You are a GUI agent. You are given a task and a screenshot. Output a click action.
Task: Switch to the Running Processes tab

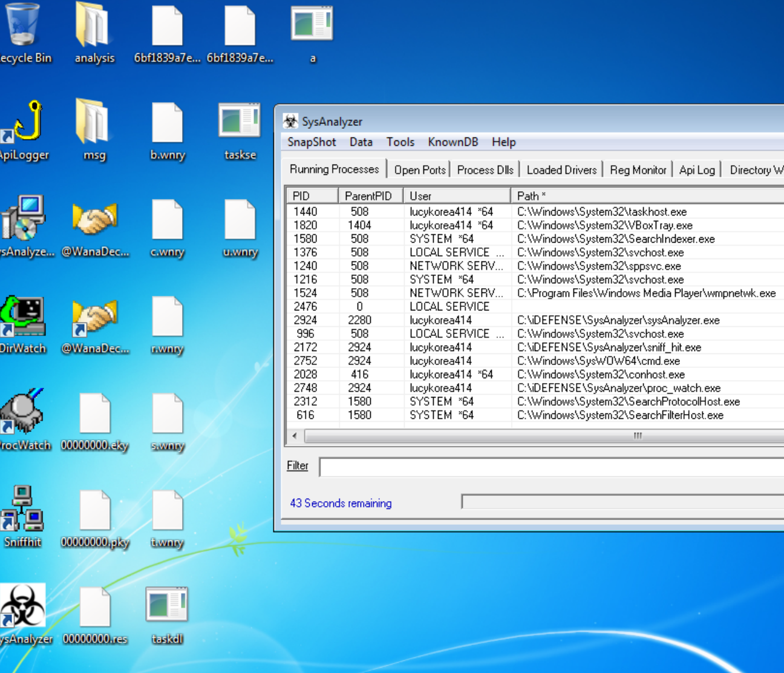tap(335, 169)
